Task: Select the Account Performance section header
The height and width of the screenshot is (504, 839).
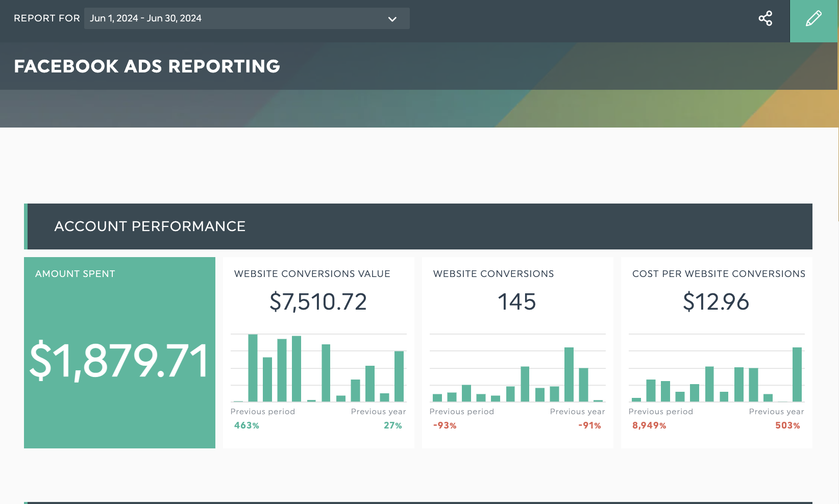Action: (x=150, y=226)
